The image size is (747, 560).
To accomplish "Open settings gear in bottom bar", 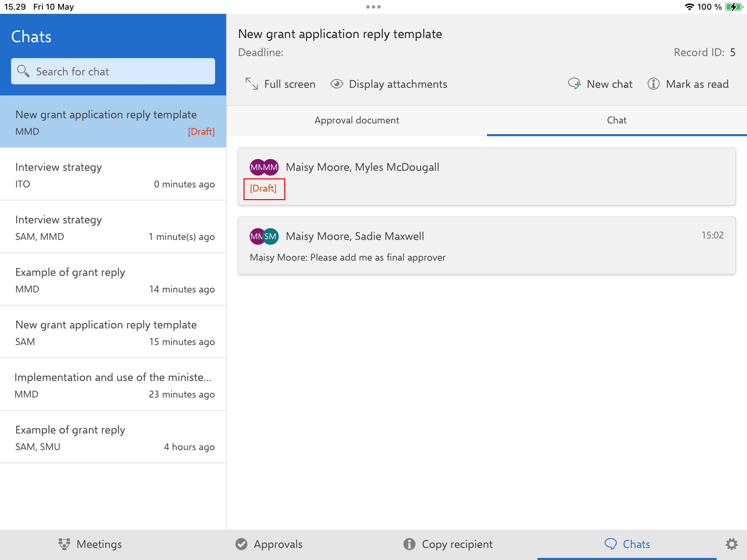I will click(x=731, y=544).
